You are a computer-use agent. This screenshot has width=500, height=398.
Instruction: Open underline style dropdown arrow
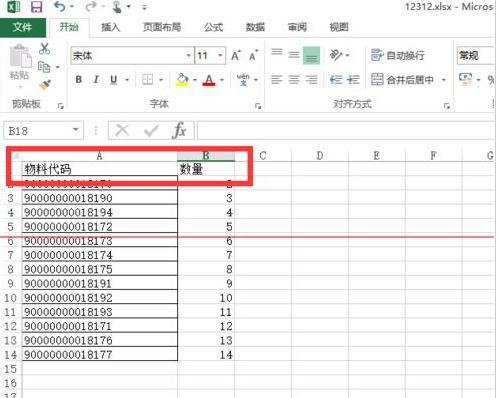click(x=127, y=80)
